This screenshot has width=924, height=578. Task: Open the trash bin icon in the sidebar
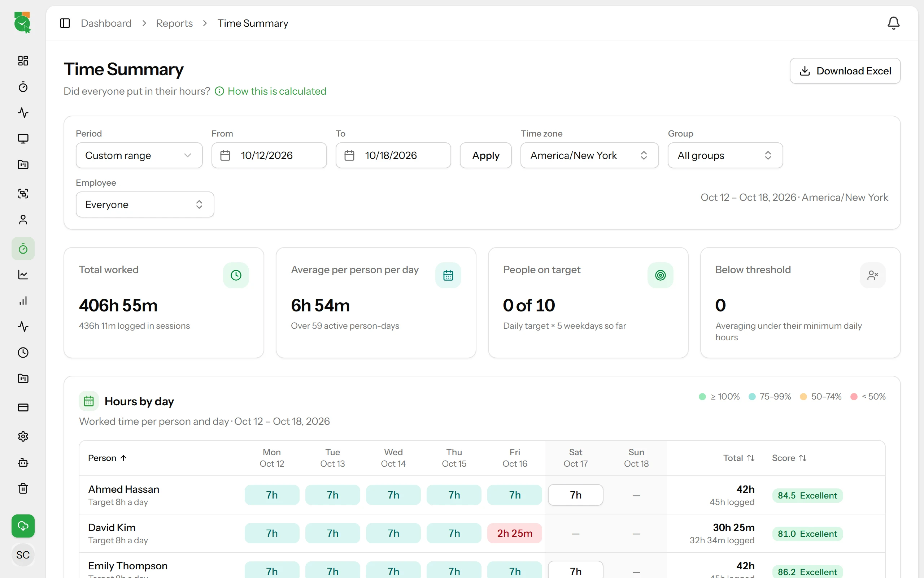(23, 488)
